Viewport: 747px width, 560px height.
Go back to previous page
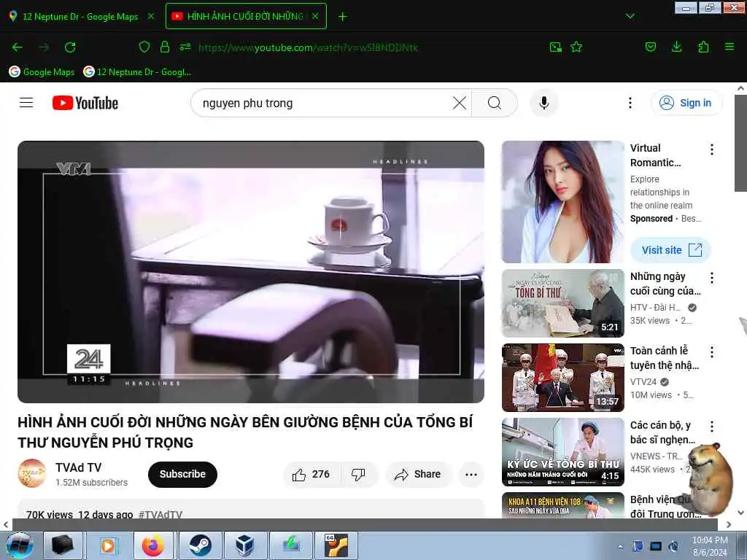pos(18,47)
